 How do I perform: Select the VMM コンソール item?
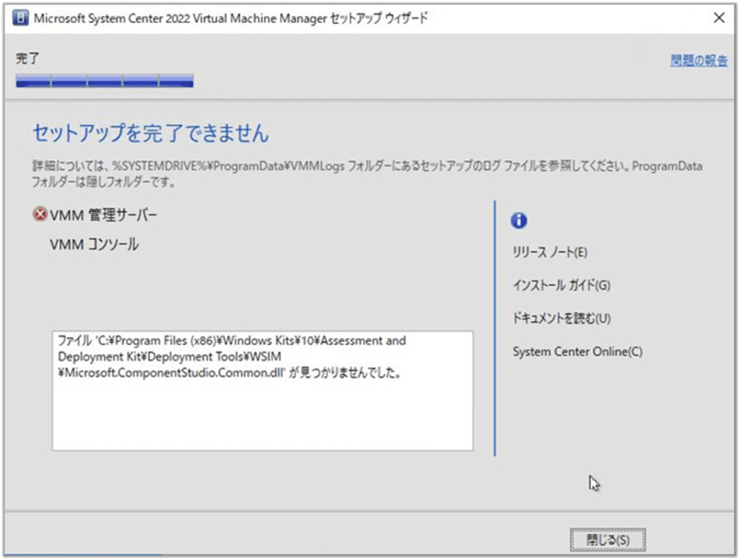[94, 244]
